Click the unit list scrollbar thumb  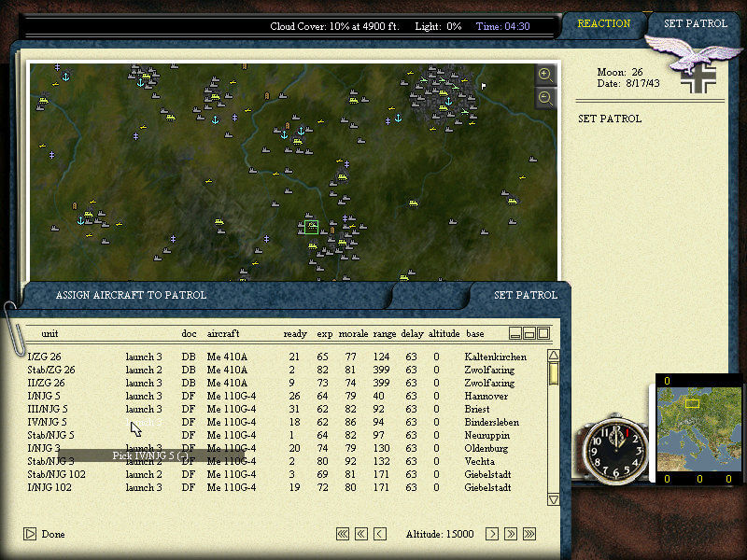(x=553, y=373)
